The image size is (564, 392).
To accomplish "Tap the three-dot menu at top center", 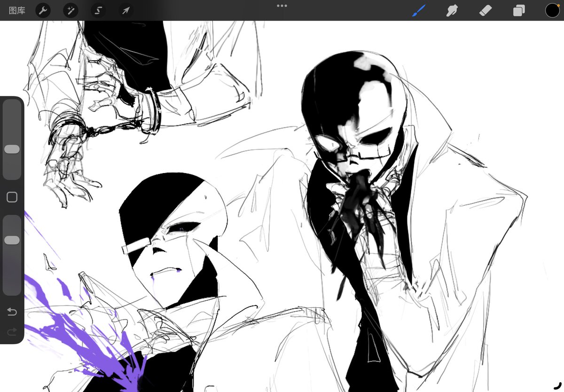I will click(282, 6).
